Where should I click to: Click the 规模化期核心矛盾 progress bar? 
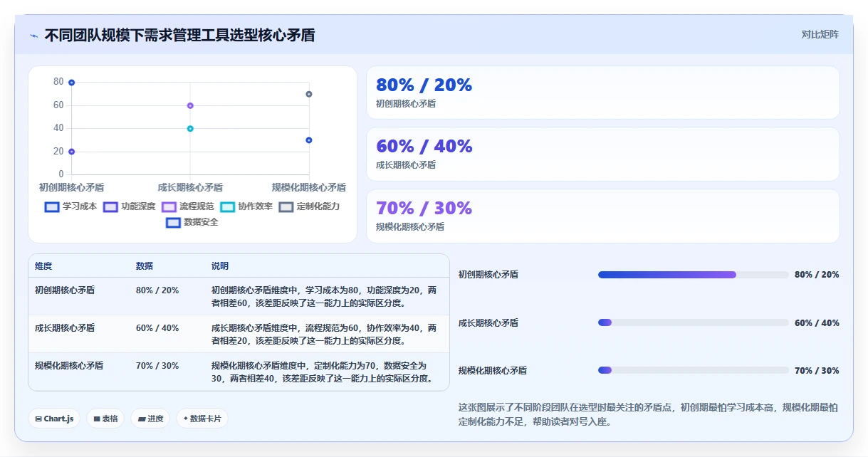694,370
